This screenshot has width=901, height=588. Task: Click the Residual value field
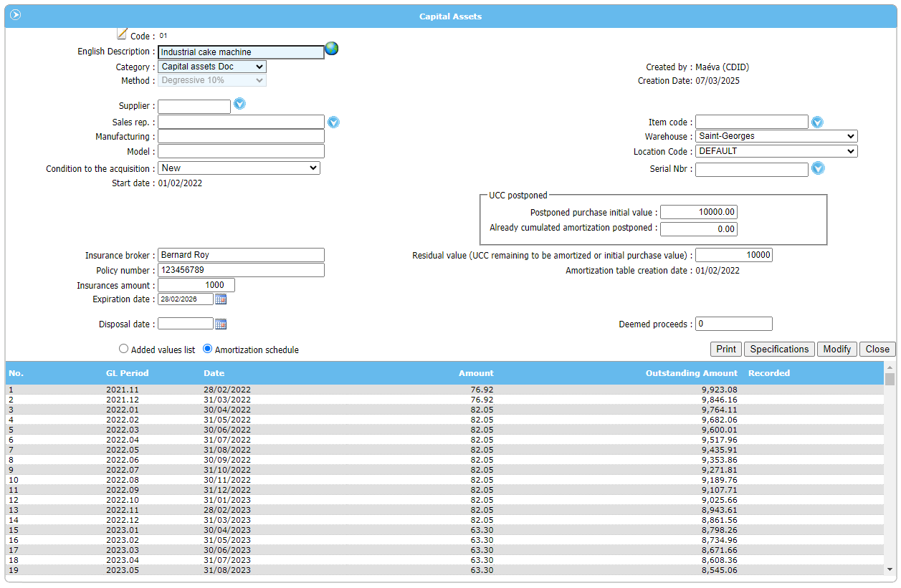click(734, 255)
